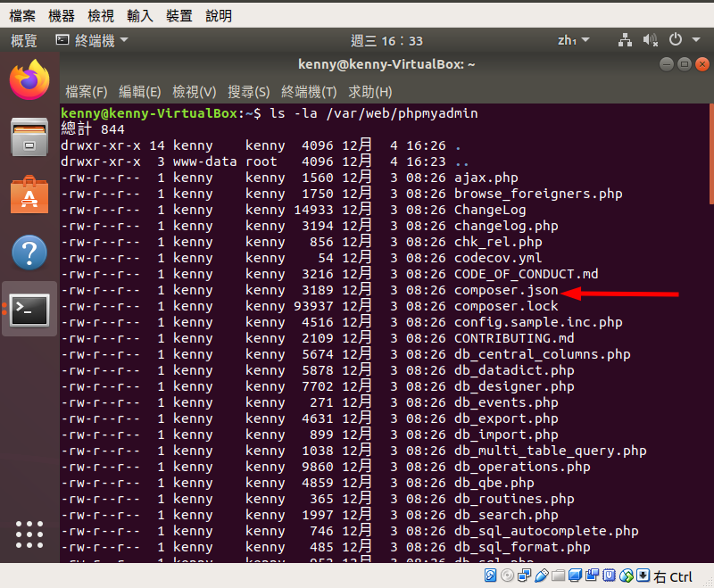The height and width of the screenshot is (588, 714).
Task: Open the terminal 搜尋(S) menu
Action: (249, 92)
